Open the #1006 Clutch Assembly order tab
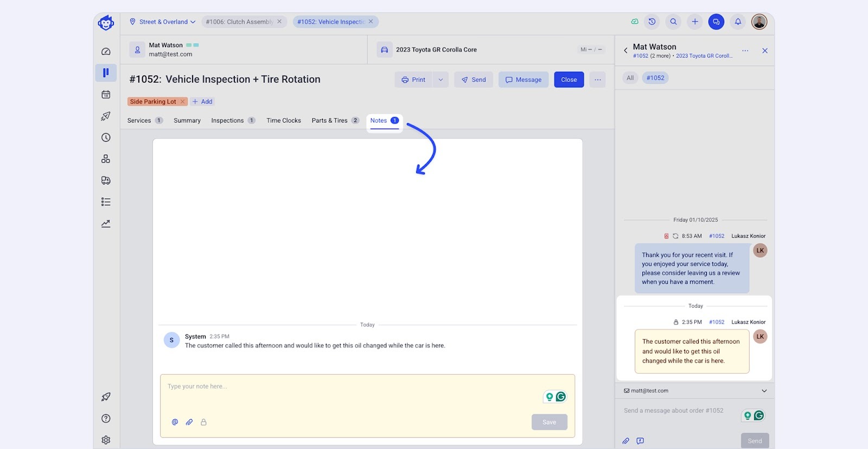868x449 pixels. [x=239, y=22]
